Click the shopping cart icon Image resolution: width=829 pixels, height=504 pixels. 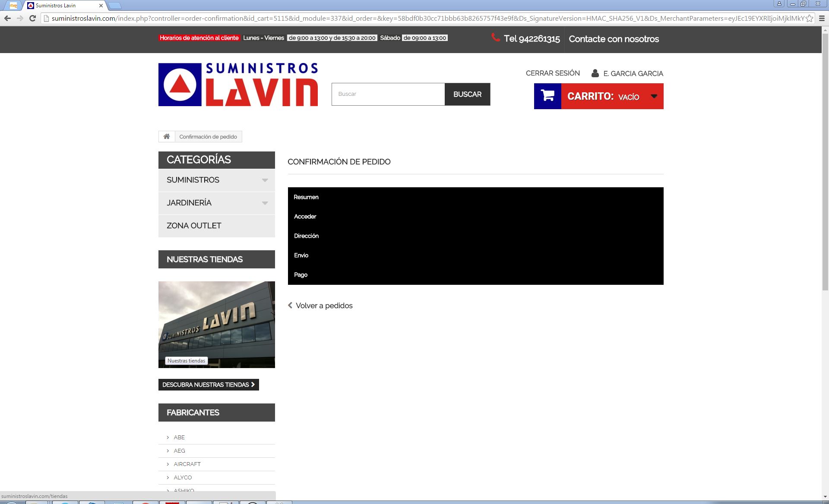[547, 96]
